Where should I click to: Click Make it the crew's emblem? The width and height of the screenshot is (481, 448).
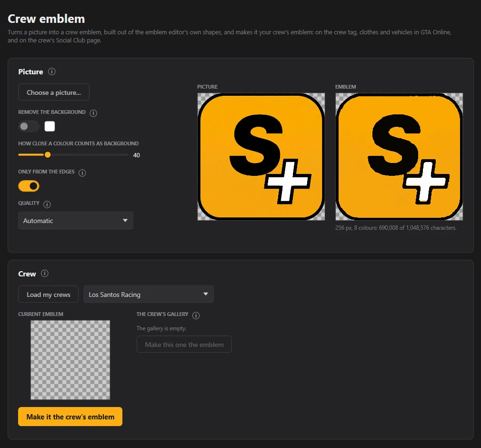pyautogui.click(x=70, y=417)
